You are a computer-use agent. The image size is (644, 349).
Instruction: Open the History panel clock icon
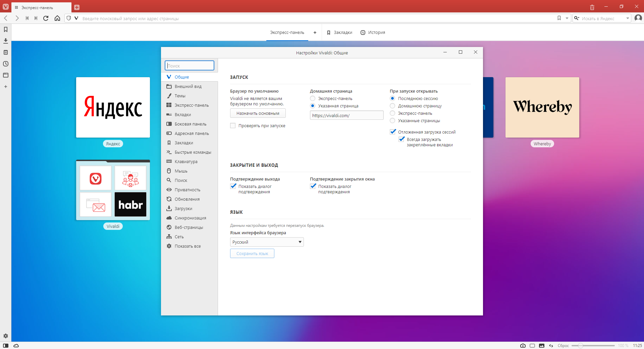coord(6,64)
